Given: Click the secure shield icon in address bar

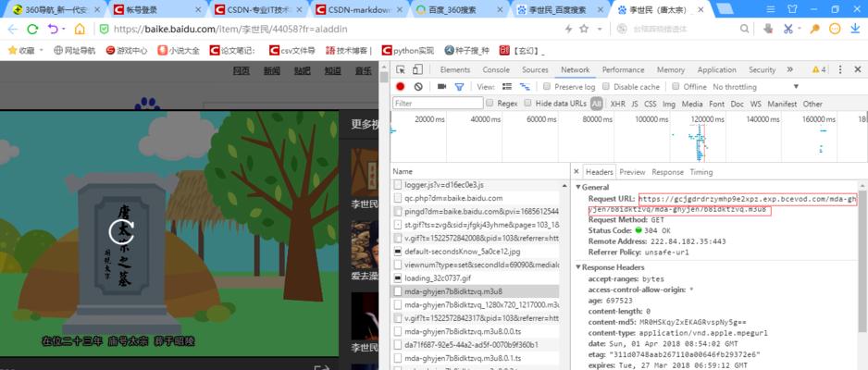Looking at the screenshot, I should [x=104, y=29].
